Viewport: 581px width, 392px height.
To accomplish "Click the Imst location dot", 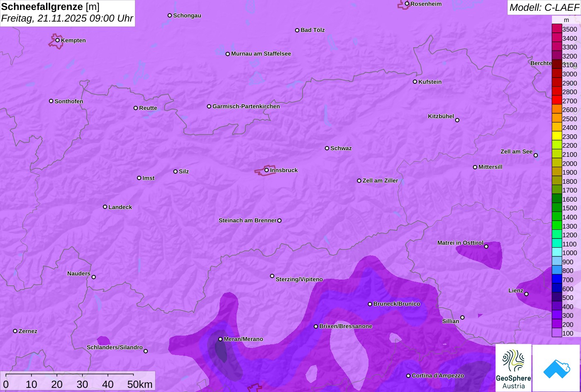I will [139, 178].
